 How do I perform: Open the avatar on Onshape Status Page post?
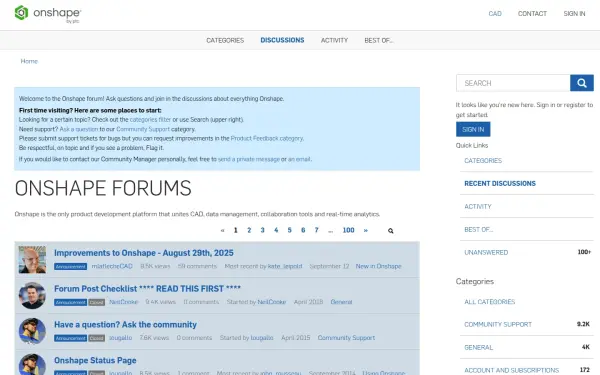tap(32, 364)
